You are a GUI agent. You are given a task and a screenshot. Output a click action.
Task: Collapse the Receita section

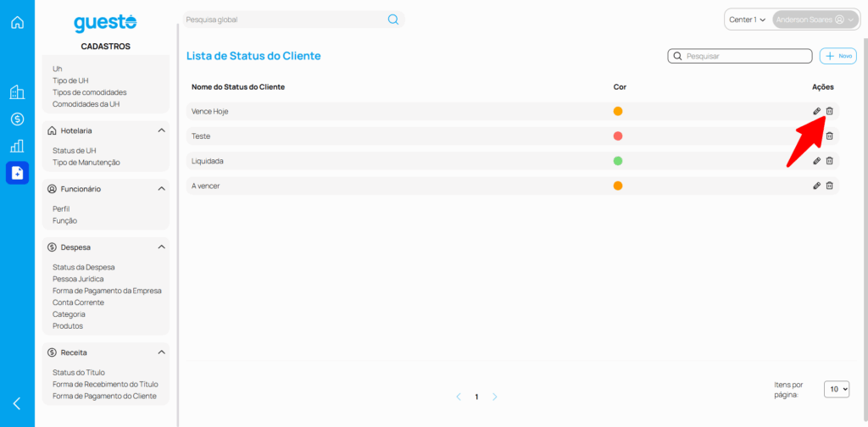161,352
